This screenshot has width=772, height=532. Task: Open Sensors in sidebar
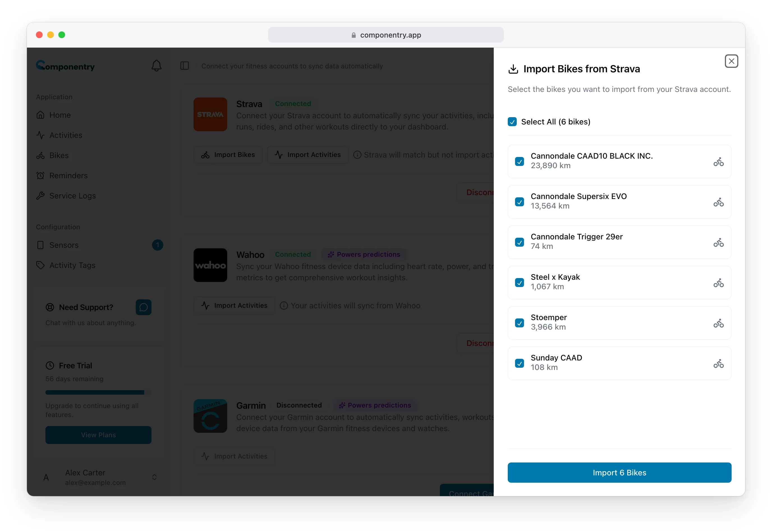[x=98, y=245]
